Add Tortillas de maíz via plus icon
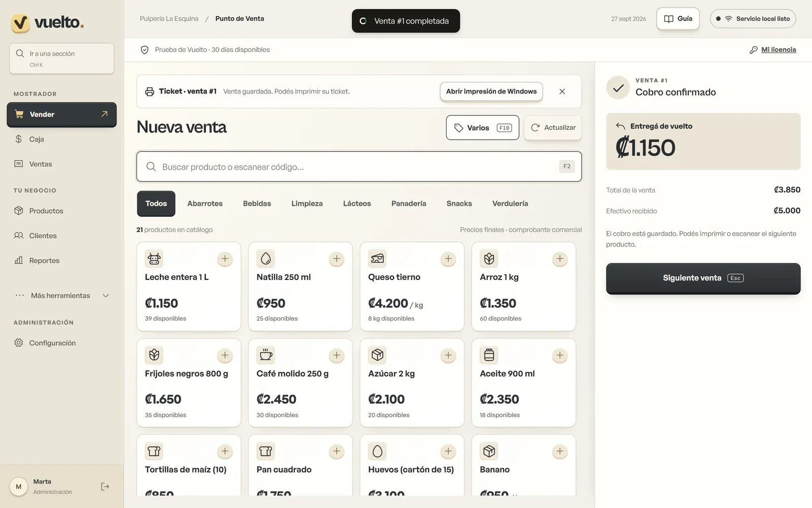The image size is (812, 508). click(225, 452)
